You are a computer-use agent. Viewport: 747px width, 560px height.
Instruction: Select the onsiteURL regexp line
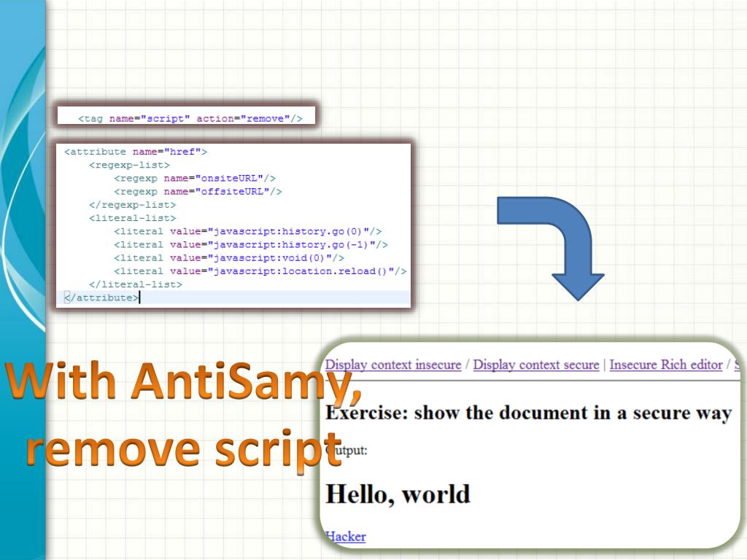[195, 179]
